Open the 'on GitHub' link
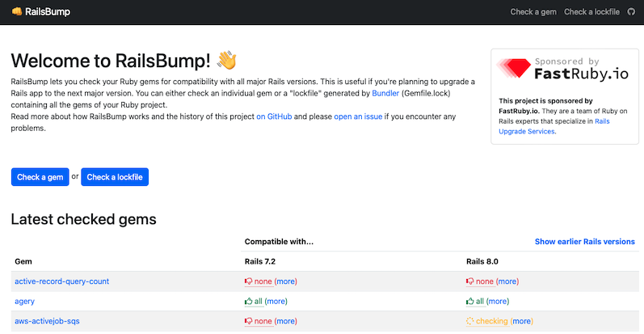Screen dimensions: 644x334 pos(274,116)
